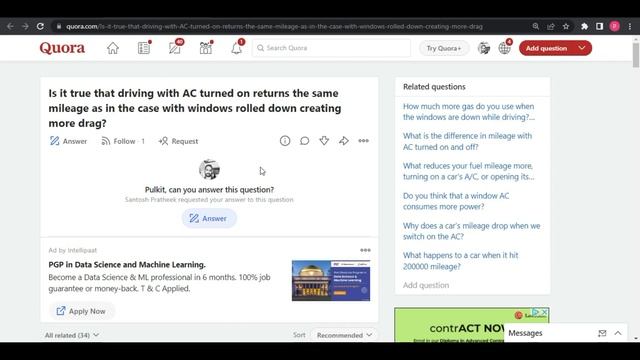Open the Spaces icon in navbar
This screenshot has height=360, width=640.
[206, 48]
